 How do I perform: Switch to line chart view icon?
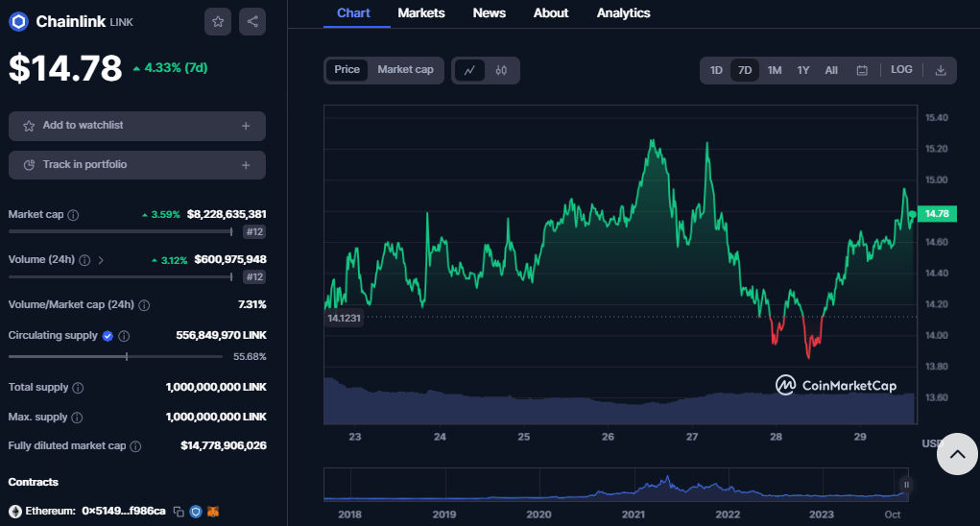point(469,70)
